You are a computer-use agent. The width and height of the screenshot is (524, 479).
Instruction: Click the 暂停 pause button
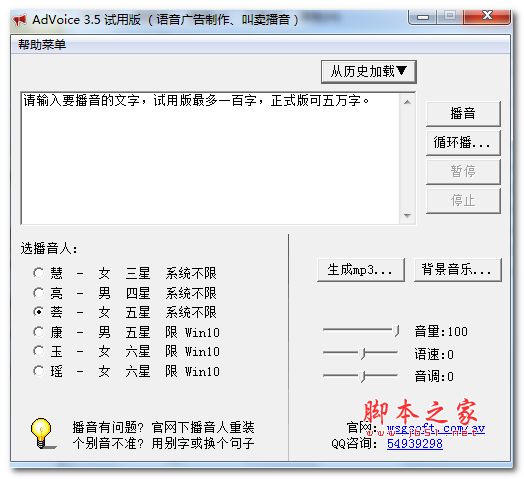click(463, 171)
